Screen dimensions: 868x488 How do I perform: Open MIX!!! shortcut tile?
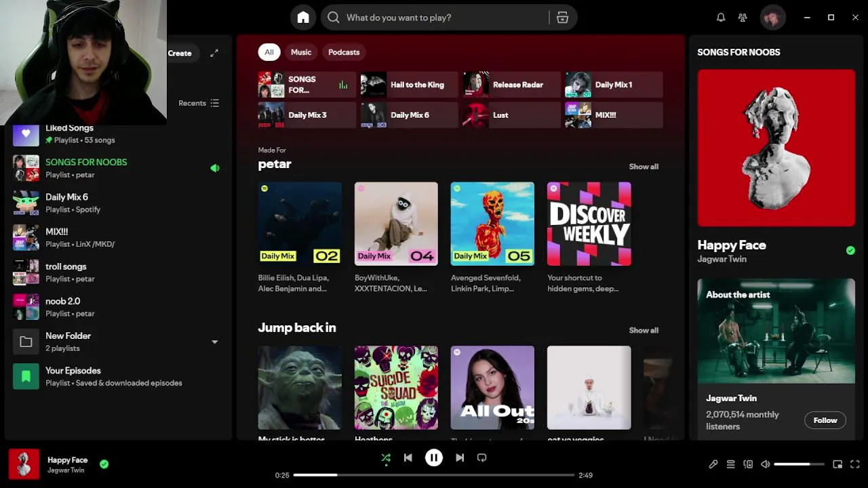point(614,115)
